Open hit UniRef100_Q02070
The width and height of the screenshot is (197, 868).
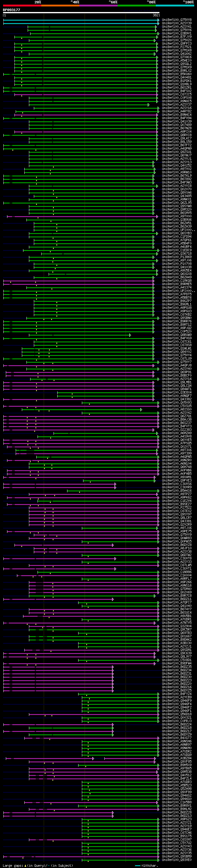tap(177, 189)
